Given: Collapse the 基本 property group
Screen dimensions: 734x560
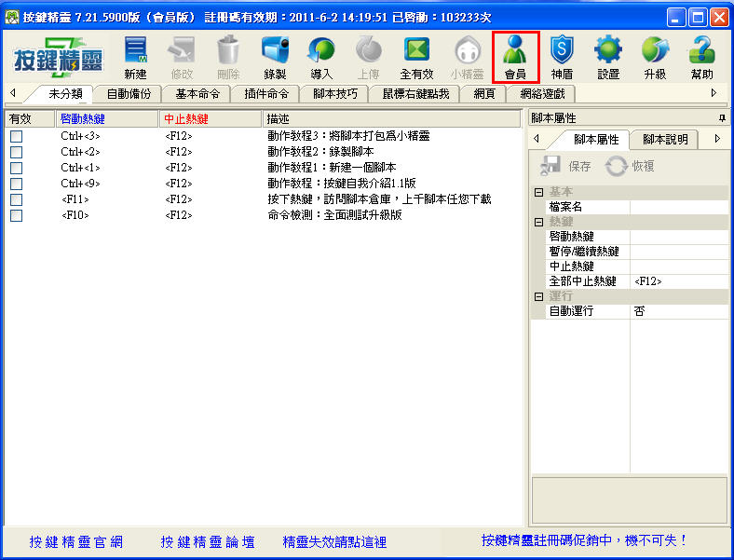Looking at the screenshot, I should [x=538, y=192].
